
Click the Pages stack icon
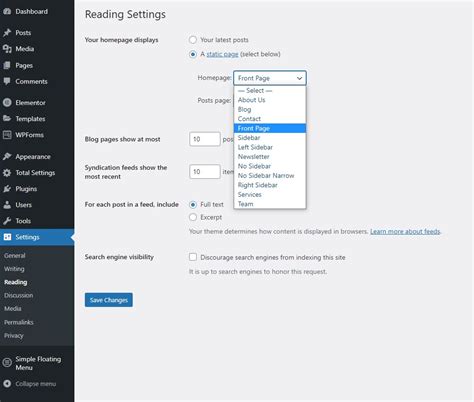7,65
